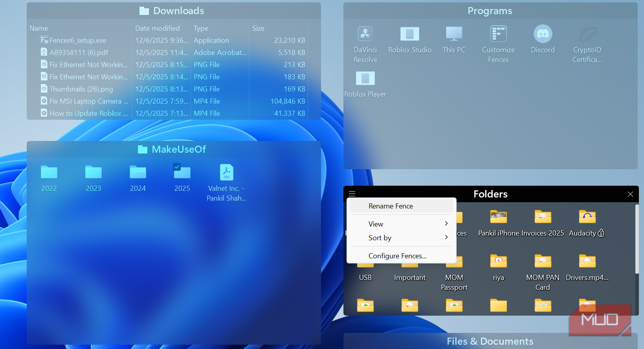The image size is (644, 349).
Task: Open the 2024 folder in MakeUseOf fence
Action: [138, 178]
